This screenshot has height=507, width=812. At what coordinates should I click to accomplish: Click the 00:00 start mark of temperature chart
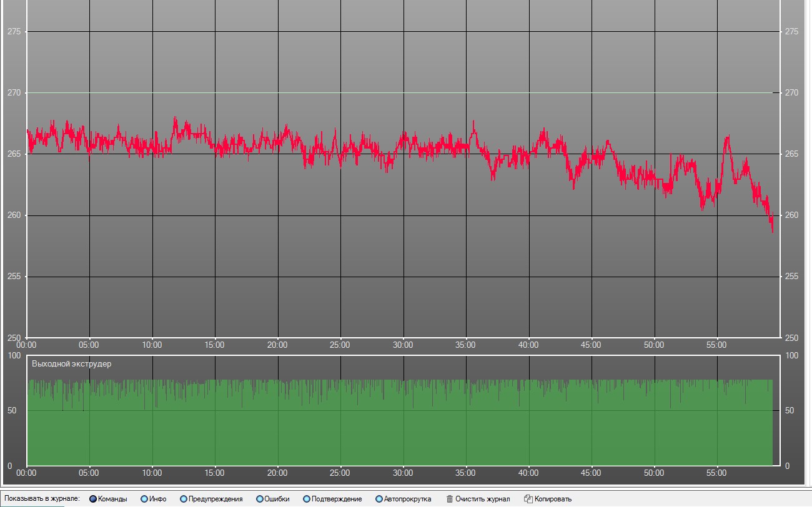pos(26,345)
